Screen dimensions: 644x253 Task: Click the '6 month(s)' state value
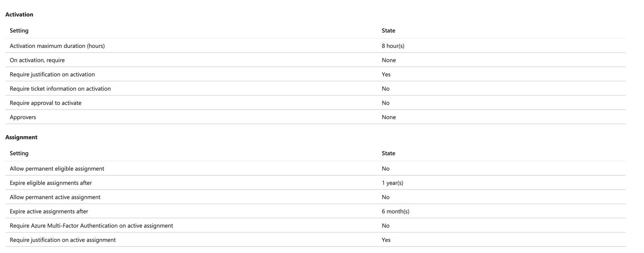click(395, 212)
